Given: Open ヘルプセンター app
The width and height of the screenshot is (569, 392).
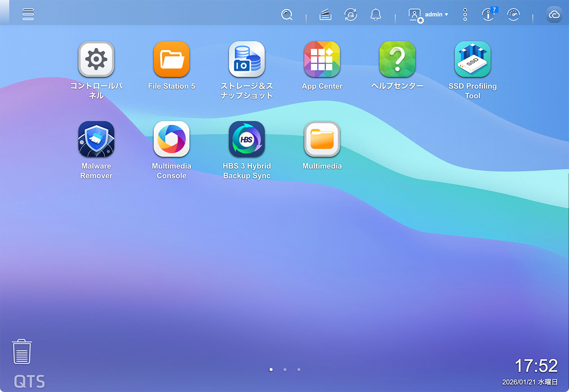Looking at the screenshot, I should 397,60.
